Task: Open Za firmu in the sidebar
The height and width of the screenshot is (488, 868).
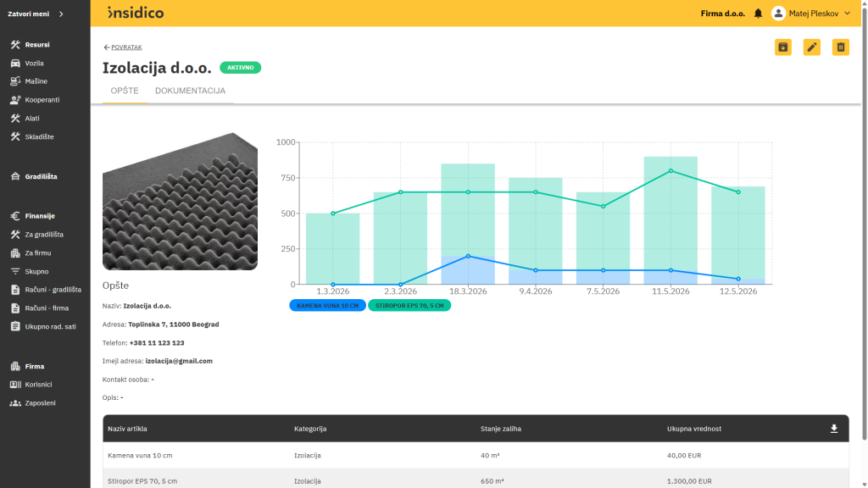Action: pos(37,252)
